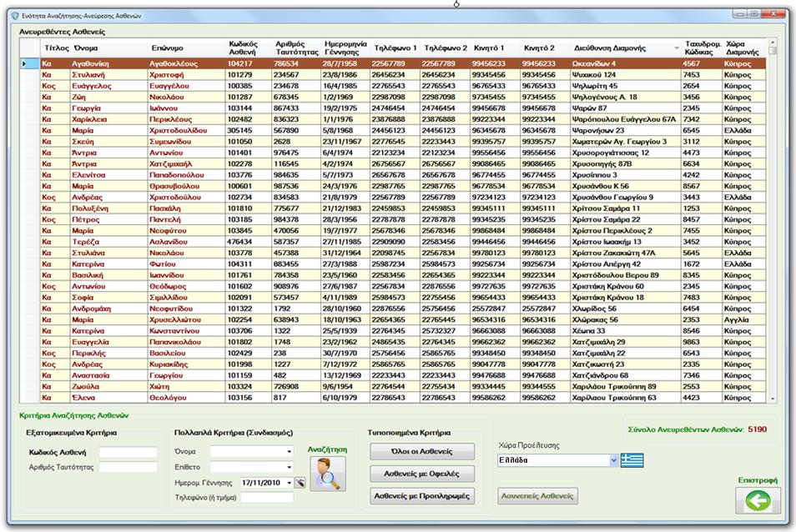Click the Κωδικός Ασθενή input field
The width and height of the screenshot is (796, 532).
(x=128, y=453)
